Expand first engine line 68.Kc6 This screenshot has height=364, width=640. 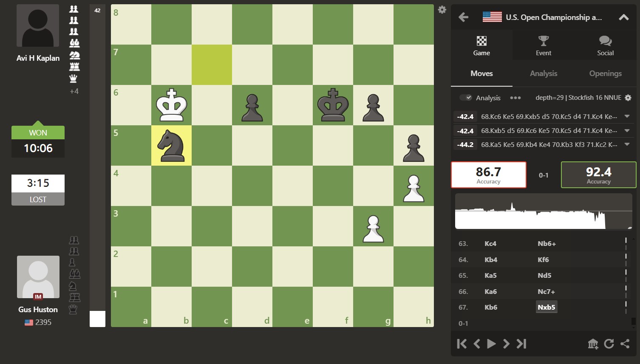tap(627, 116)
